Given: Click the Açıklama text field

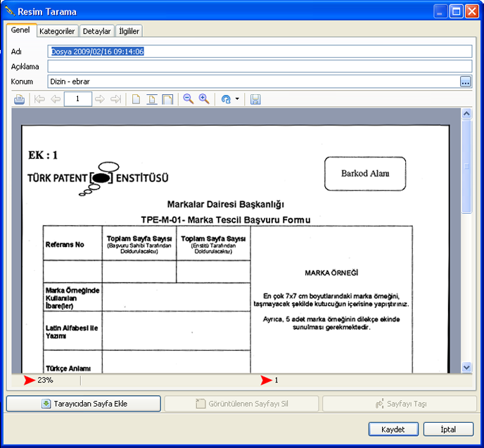Looking at the screenshot, I should point(259,66).
